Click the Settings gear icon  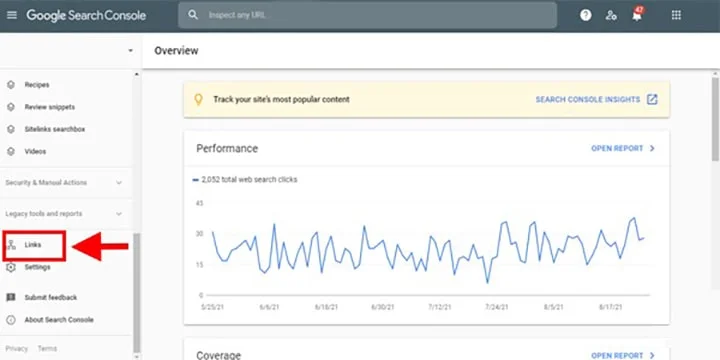click(11, 267)
